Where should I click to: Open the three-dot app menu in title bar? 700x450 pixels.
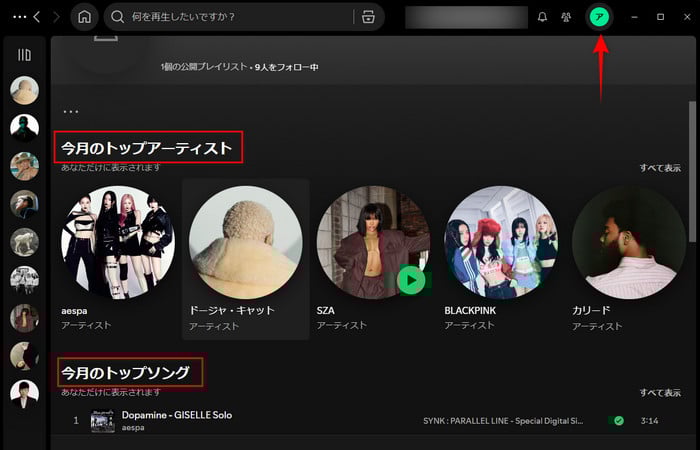20,17
